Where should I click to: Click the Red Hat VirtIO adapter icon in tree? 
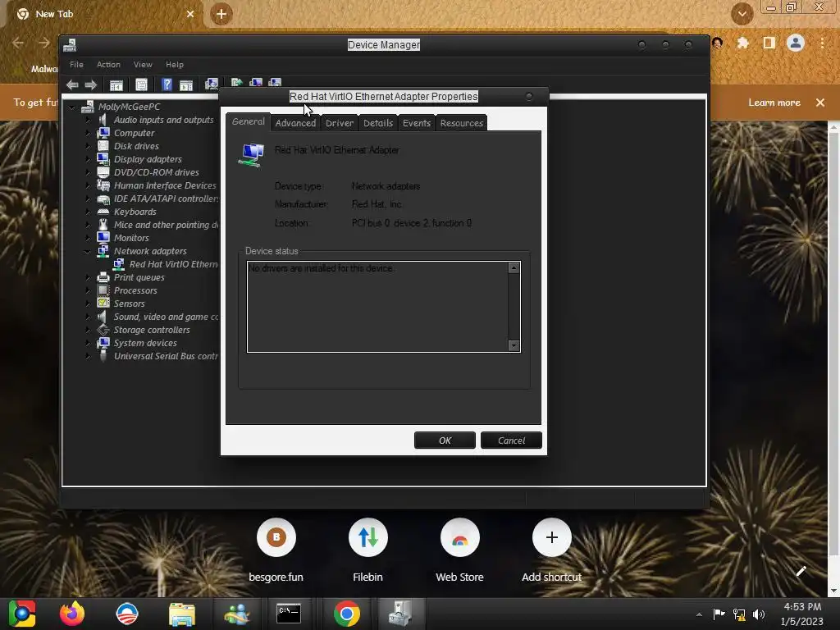point(119,264)
